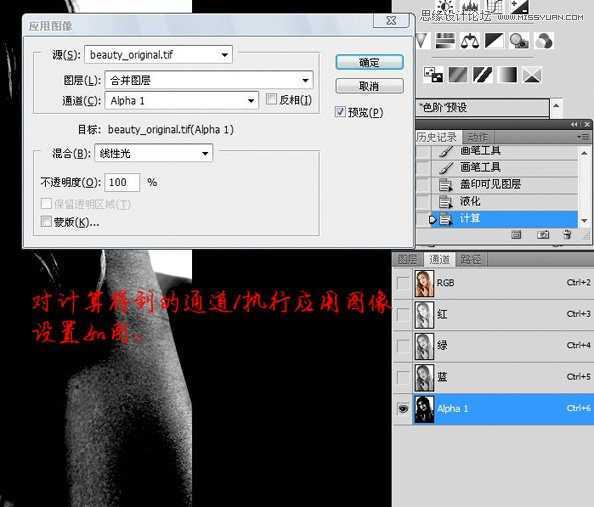This screenshot has width=594, height=507.
Task: Add a Threshold adjustment
Action: pyautogui.click(x=483, y=75)
